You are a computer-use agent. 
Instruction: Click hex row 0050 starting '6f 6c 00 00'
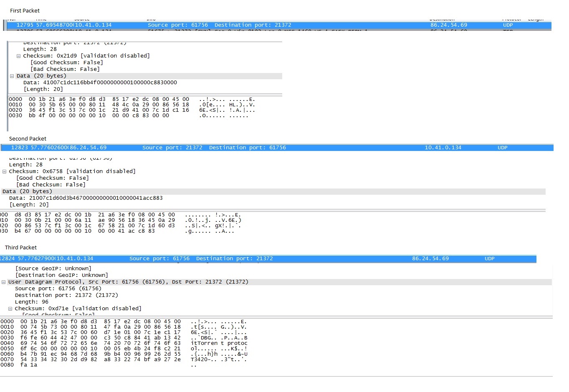[124, 349]
